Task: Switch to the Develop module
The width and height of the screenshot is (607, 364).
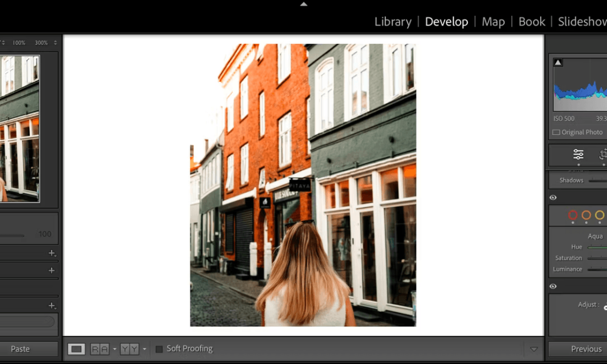Action: [446, 22]
